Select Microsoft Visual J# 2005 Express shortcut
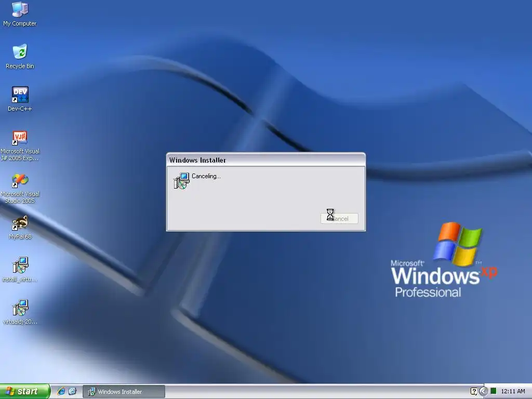Screen dimensions: 532x399 tap(20, 145)
